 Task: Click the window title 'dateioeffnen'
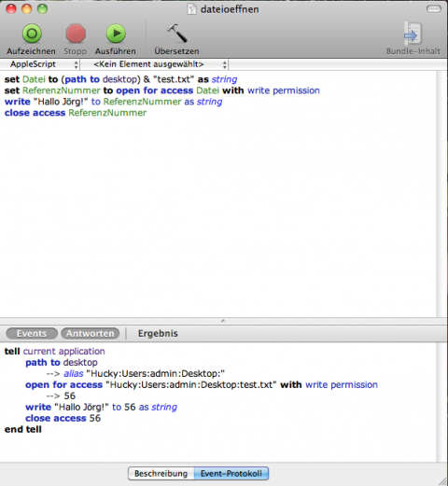pyautogui.click(x=230, y=9)
